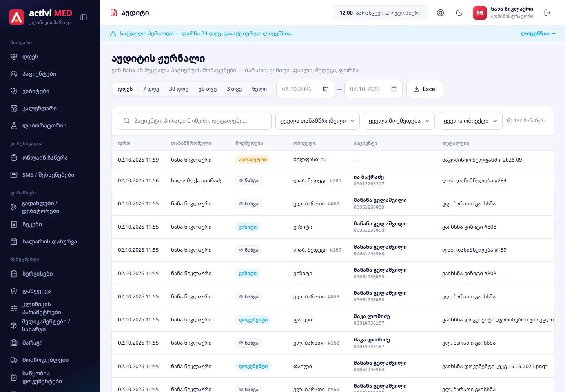565x392 pixels.
Task: Select the დღეს period tab
Action: tap(125, 89)
